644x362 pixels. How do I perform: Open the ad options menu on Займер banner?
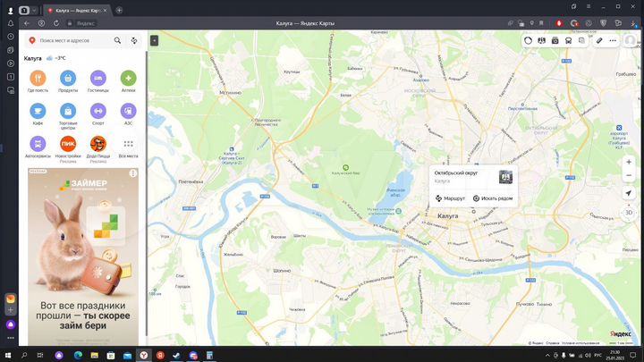click(x=132, y=173)
